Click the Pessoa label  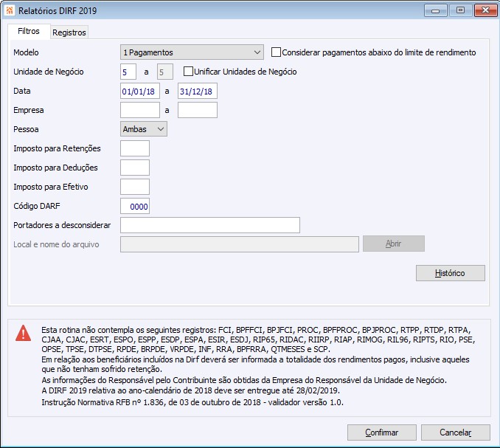(26, 129)
